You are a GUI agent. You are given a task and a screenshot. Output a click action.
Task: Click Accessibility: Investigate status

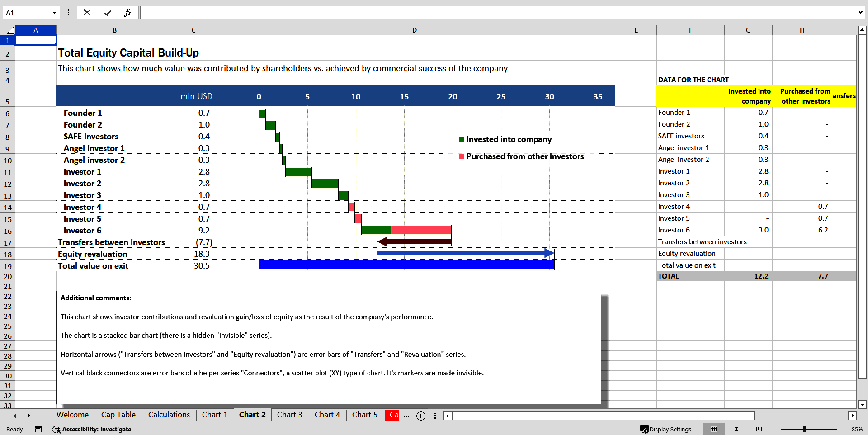[92, 429]
